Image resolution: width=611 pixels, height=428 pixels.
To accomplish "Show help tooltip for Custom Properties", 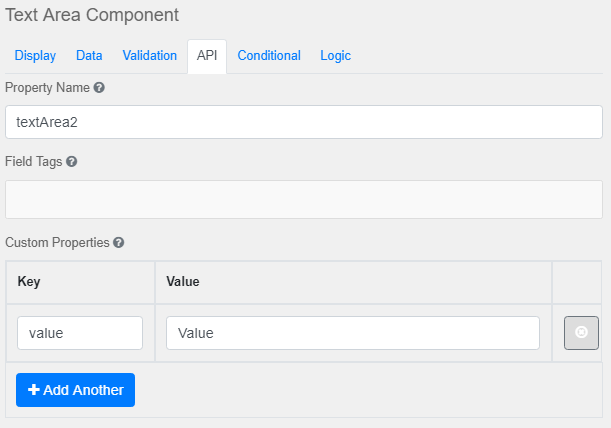I will click(x=119, y=243).
